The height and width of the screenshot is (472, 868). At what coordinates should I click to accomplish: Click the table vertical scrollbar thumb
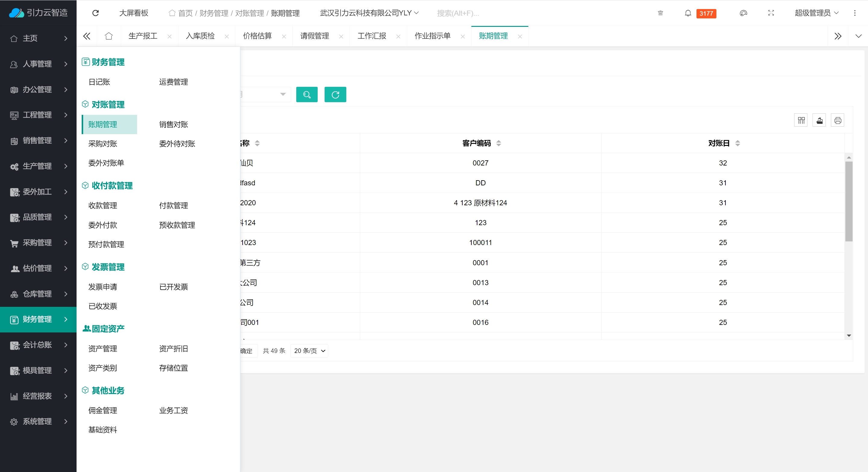(x=848, y=201)
